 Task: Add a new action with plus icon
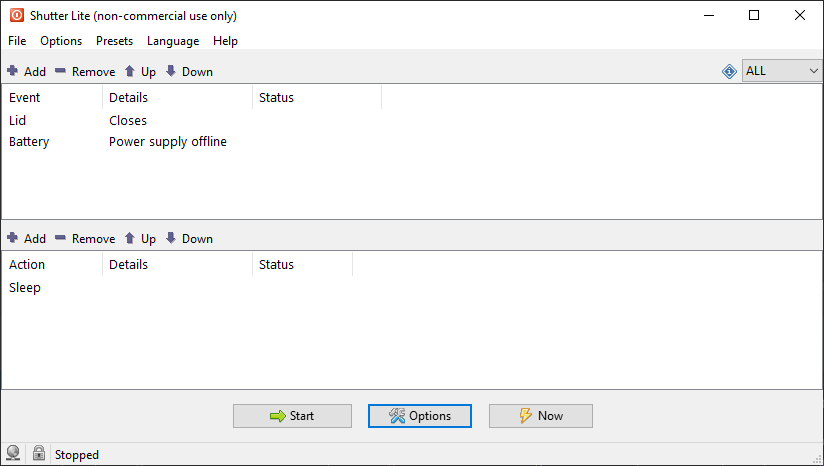[x=26, y=239]
